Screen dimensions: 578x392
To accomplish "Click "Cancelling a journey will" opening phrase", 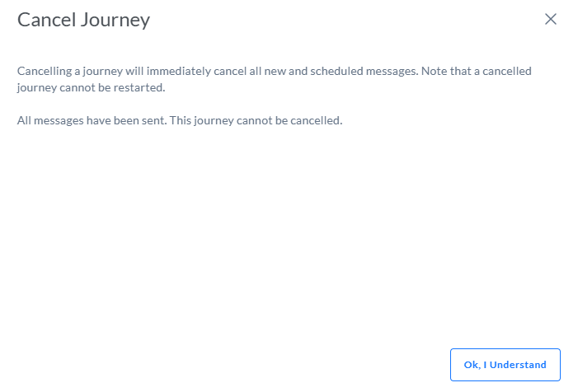I will tap(81, 71).
